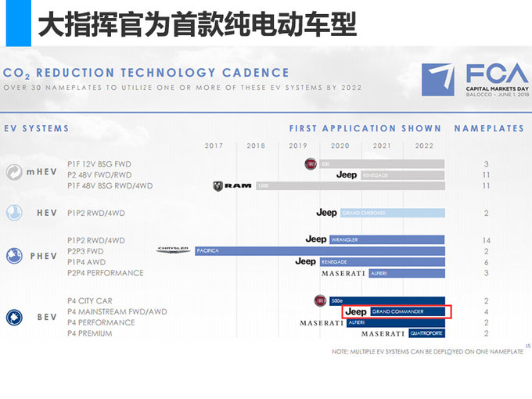The width and height of the screenshot is (532, 399).
Task: Click 'P4 MAINSTREAM FWD/AWD' text
Action: click(x=117, y=312)
